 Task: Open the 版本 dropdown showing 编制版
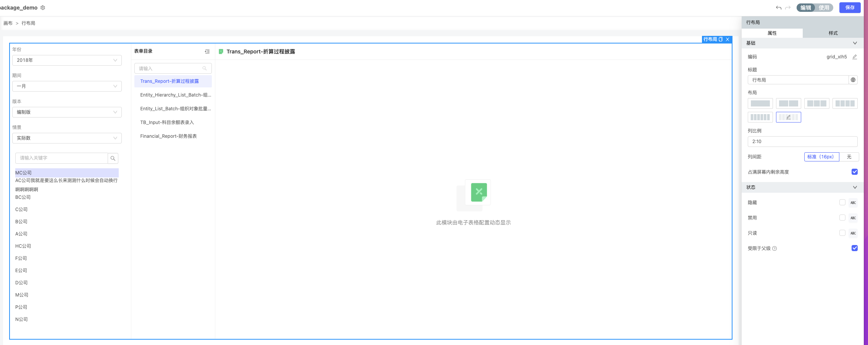pos(67,112)
